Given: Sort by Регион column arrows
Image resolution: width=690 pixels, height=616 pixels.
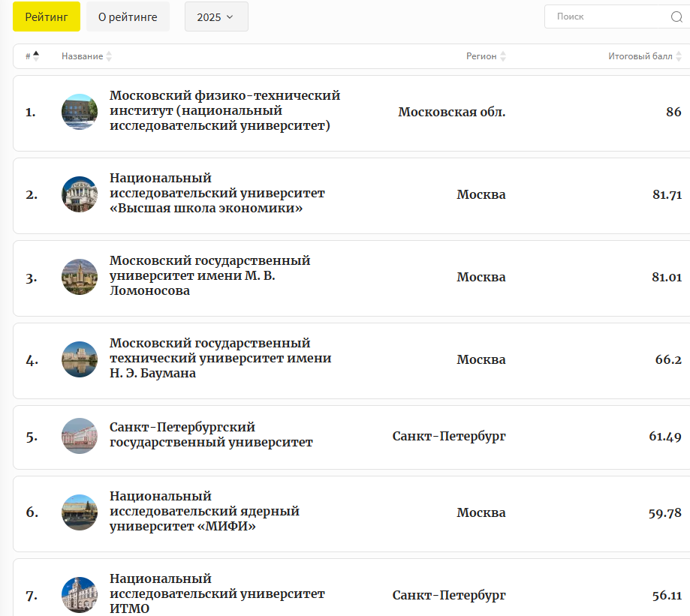Looking at the screenshot, I should click(503, 57).
